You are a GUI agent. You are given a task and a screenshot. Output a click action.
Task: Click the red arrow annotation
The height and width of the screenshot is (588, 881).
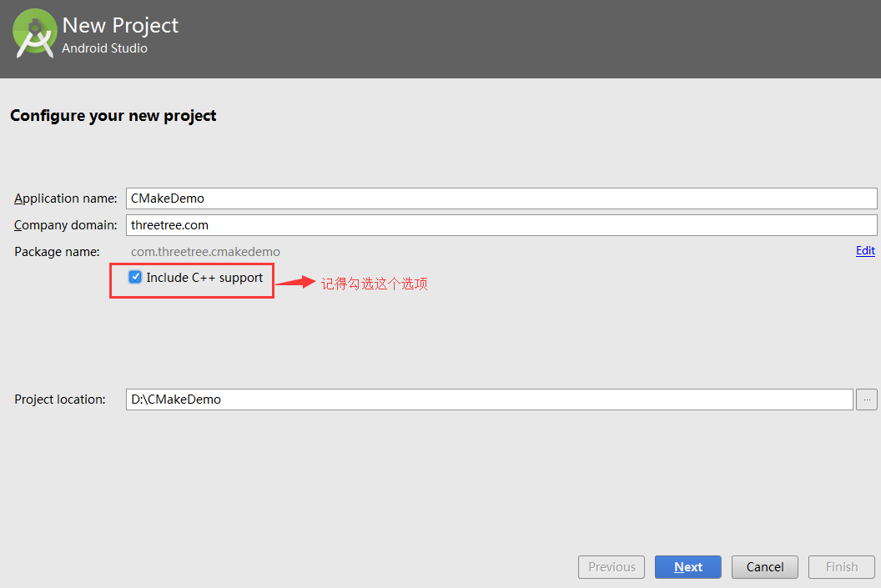coord(295,283)
